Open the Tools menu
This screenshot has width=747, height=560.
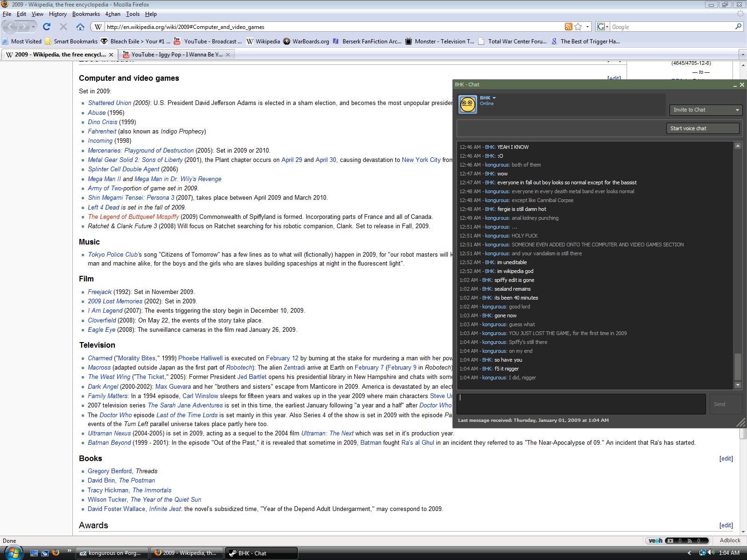point(133,14)
